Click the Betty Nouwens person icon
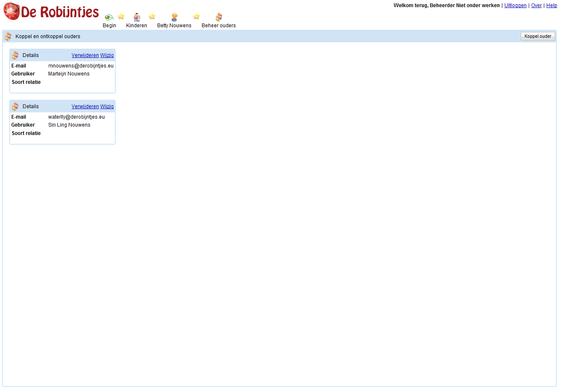The width and height of the screenshot is (561, 392). (x=174, y=17)
